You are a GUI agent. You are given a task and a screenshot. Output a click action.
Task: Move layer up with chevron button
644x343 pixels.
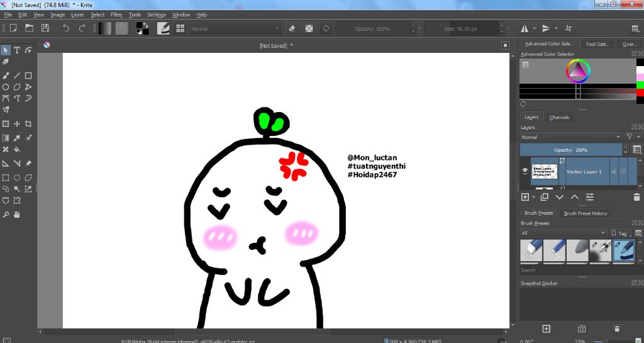point(575,197)
